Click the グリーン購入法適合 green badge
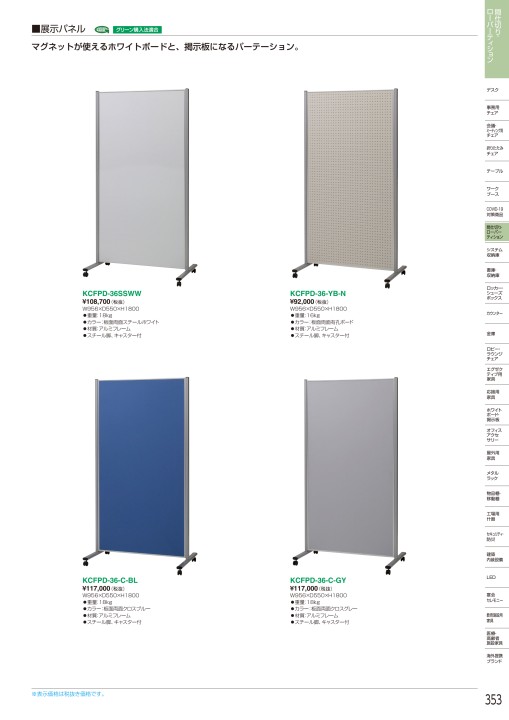 pyautogui.click(x=137, y=29)
